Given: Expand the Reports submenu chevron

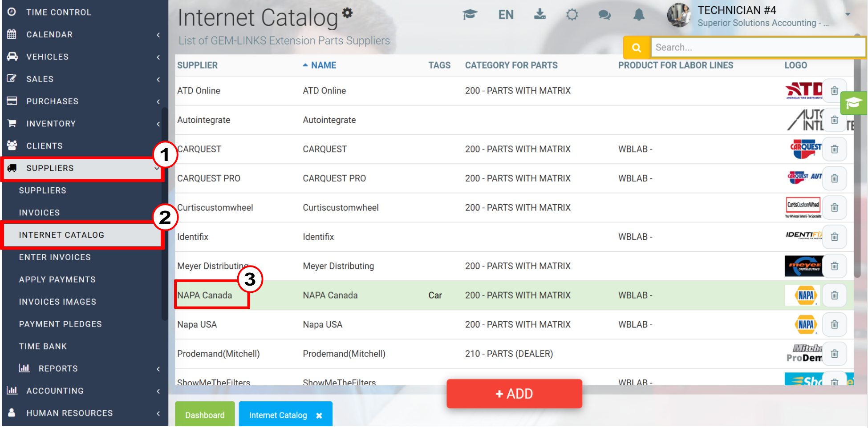Looking at the screenshot, I should [158, 369].
